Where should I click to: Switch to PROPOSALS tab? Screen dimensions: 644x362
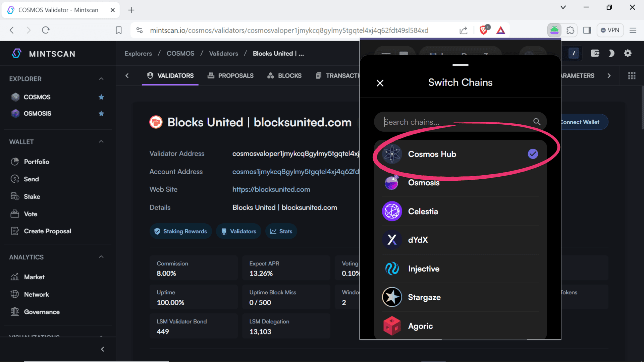[230, 76]
